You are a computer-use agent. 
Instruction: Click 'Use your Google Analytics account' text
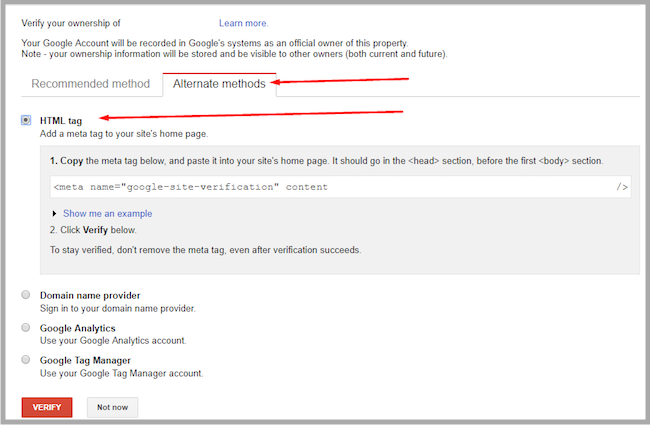coord(113,341)
